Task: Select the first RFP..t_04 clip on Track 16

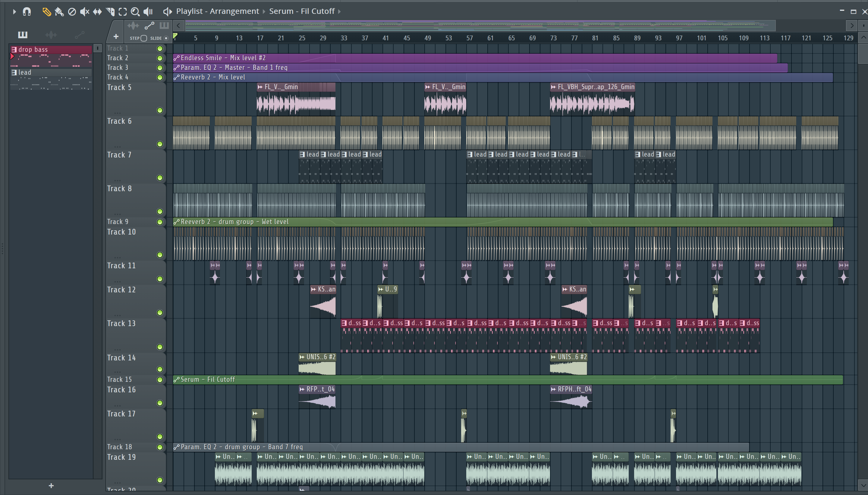Action: click(317, 397)
